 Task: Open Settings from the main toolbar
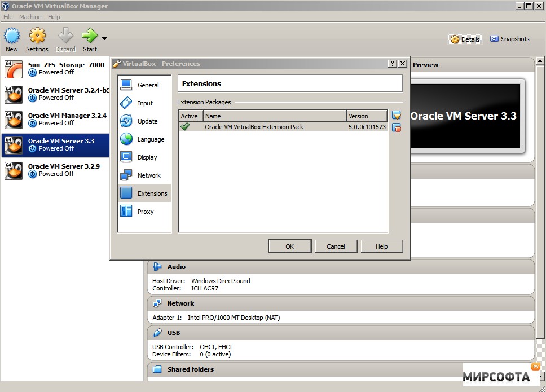point(37,39)
